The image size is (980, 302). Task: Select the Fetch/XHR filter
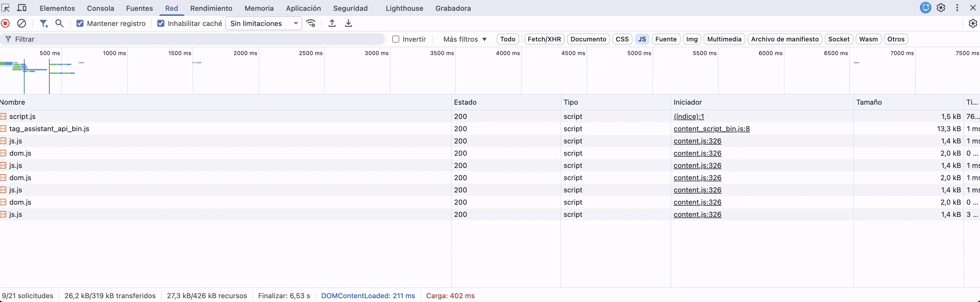[544, 39]
